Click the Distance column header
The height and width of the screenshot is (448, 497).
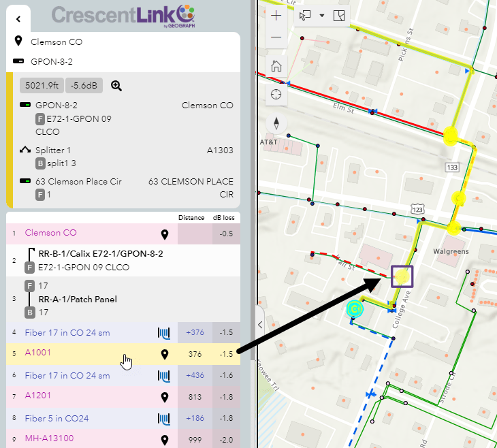point(191,218)
